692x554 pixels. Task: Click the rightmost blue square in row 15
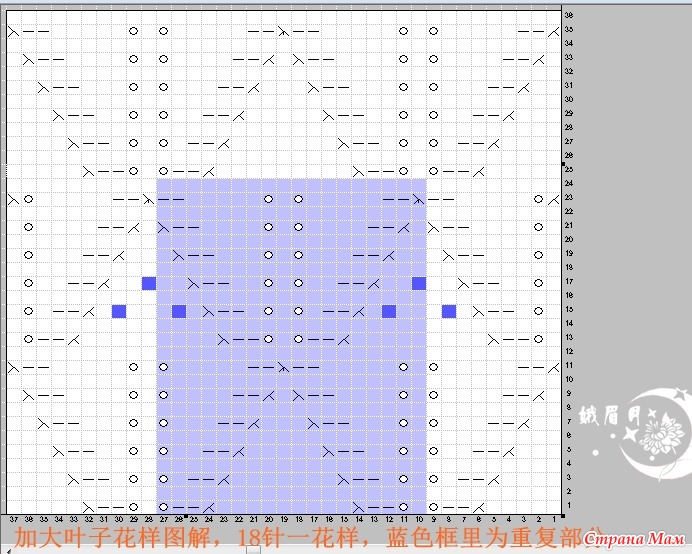pos(449,311)
